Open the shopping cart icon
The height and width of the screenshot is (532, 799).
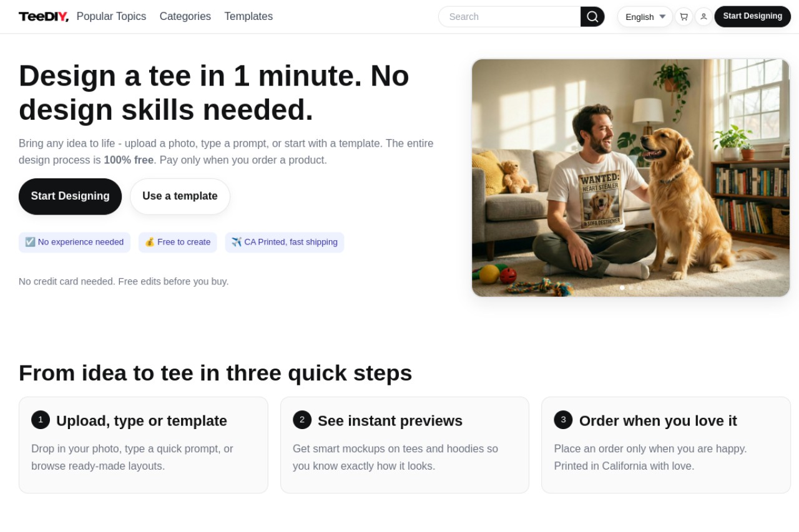point(684,17)
